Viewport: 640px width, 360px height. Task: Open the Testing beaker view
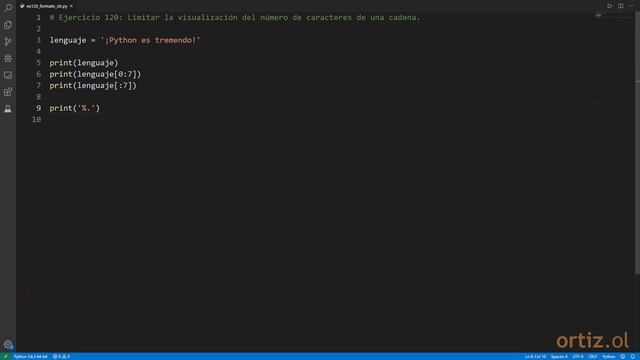[x=8, y=109]
